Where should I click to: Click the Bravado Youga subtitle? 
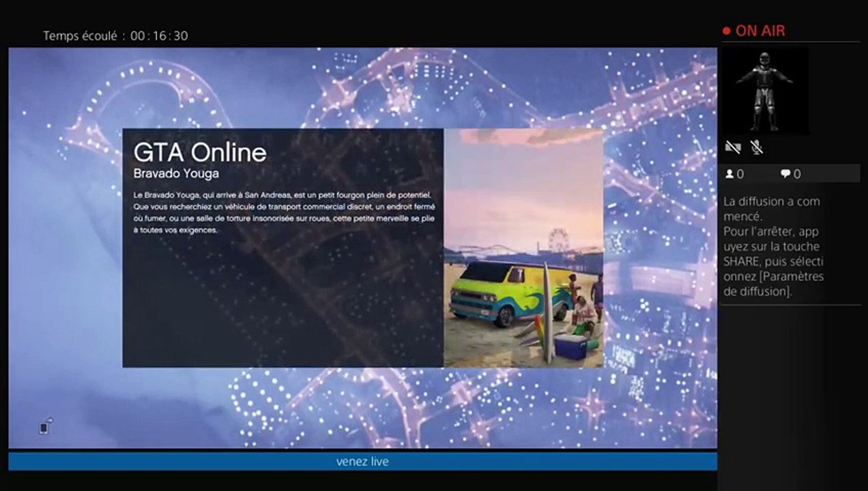point(176,173)
